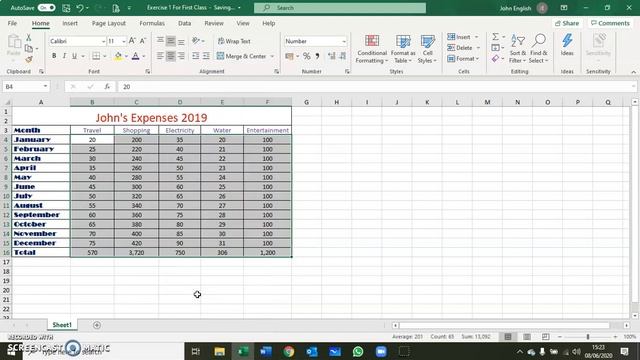Image resolution: width=640 pixels, height=360 pixels.
Task: Click the Increase Decimal icon
Action: click(x=331, y=56)
